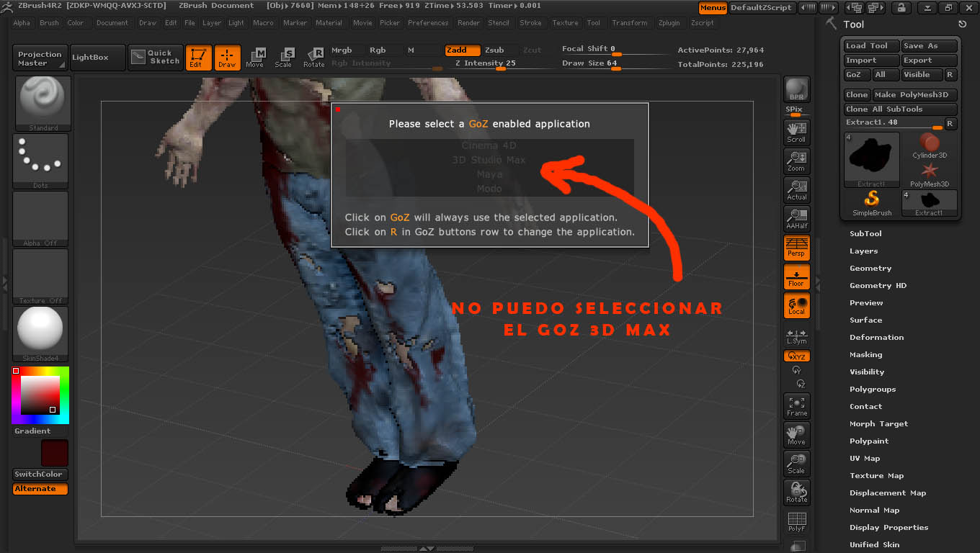Activate the top-shelf Scale mode
Image resolution: width=980 pixels, height=553 pixels.
284,58
